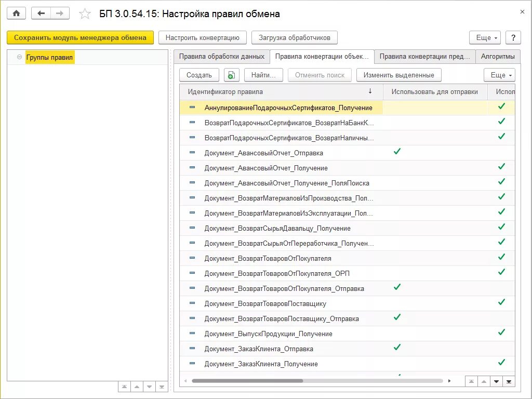The height and width of the screenshot is (399, 532).
Task: Toggle receive checkmark for Документ_АвансовыйОтчет_Получение row
Action: click(501, 166)
